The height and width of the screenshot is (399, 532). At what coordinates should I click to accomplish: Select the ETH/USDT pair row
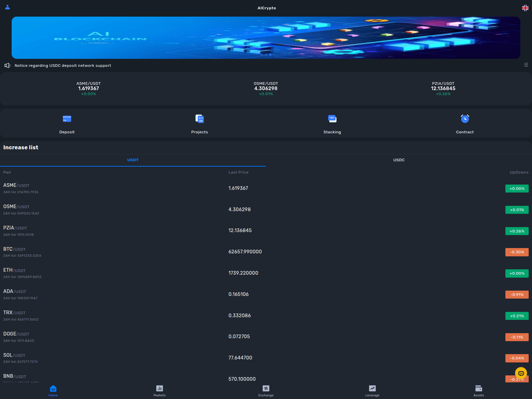coord(266,273)
